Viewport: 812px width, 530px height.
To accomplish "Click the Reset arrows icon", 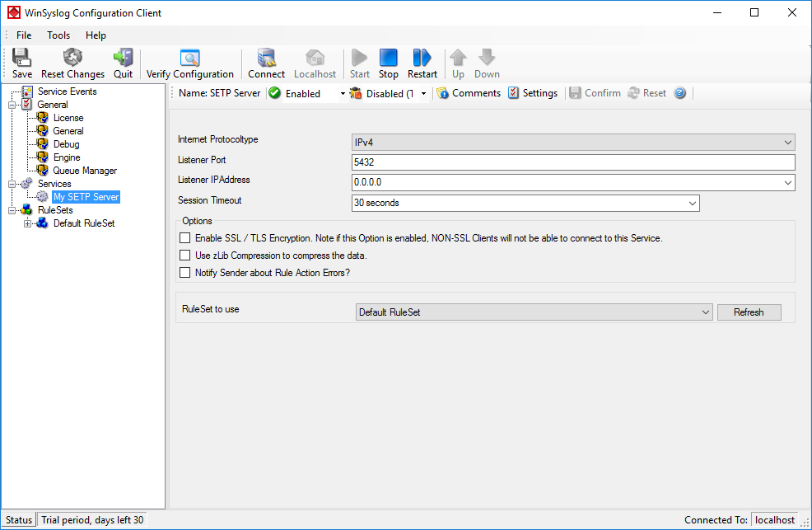I will pos(633,93).
